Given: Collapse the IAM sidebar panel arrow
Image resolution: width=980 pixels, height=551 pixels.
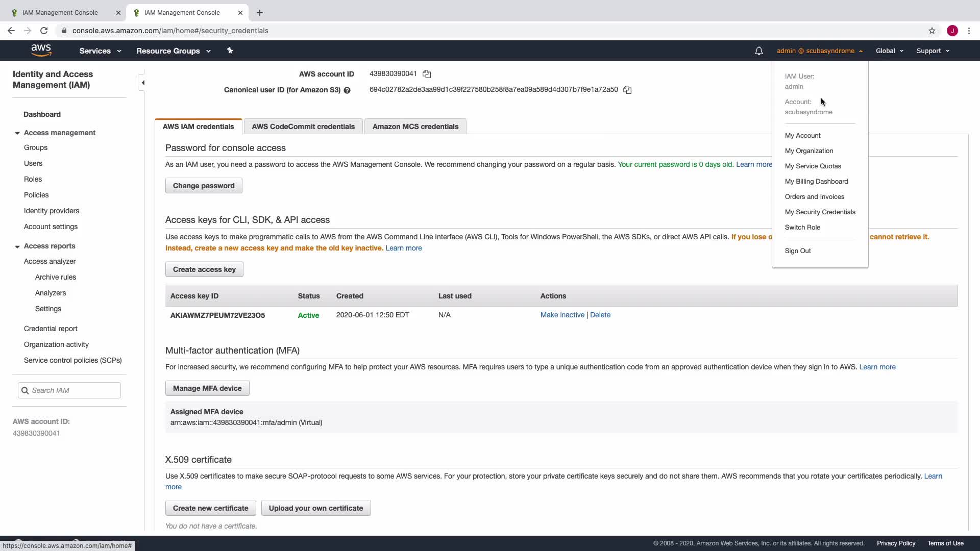Looking at the screenshot, I should click(x=143, y=83).
